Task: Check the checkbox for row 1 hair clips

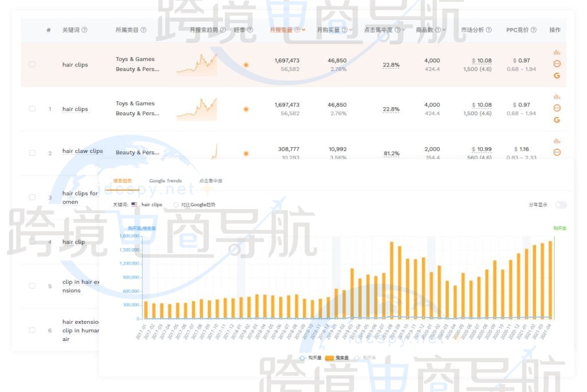Action: tap(32, 109)
